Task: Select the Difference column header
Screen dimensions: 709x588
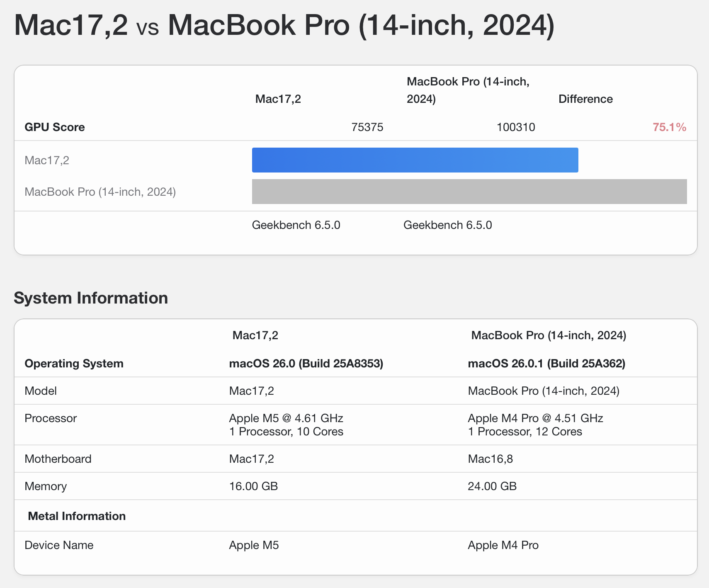Action: tap(585, 99)
